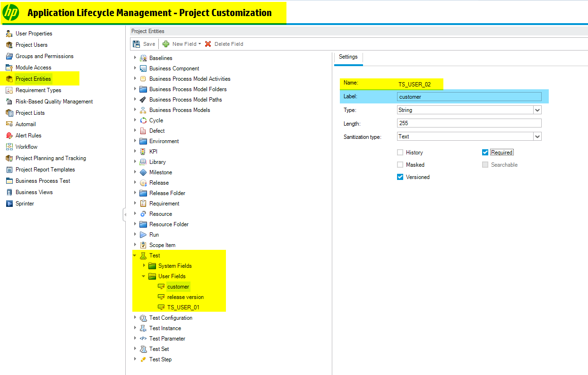The width and height of the screenshot is (588, 375).
Task: Disable the Versioned checkbox
Action: (399, 177)
